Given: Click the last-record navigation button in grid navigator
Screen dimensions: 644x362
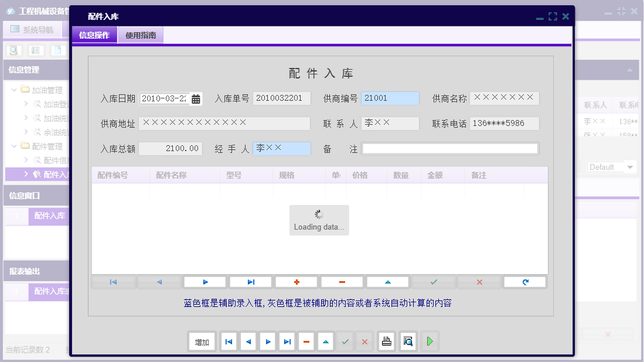Looking at the screenshot, I should coord(250,282).
